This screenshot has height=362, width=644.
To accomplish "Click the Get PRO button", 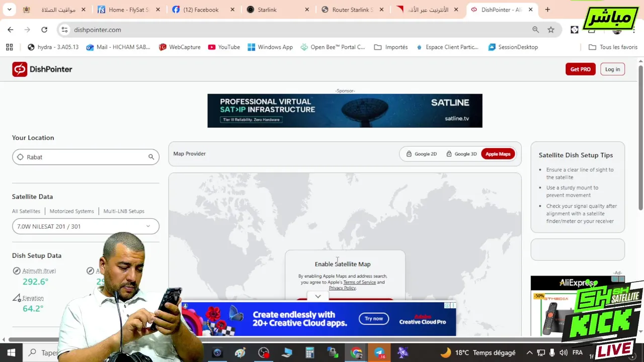I will tap(581, 69).
